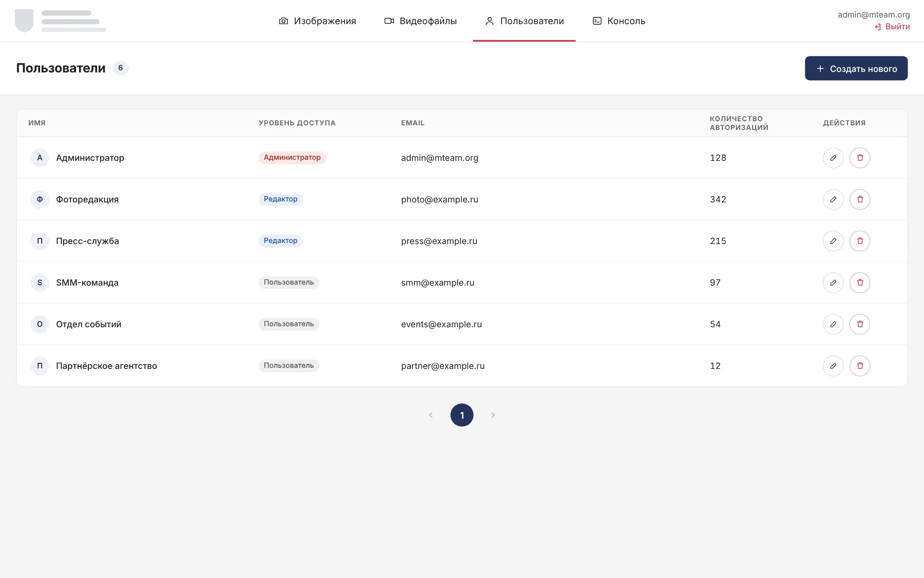
Task: Click the Количество авторизаций column header
Action: tap(739, 123)
